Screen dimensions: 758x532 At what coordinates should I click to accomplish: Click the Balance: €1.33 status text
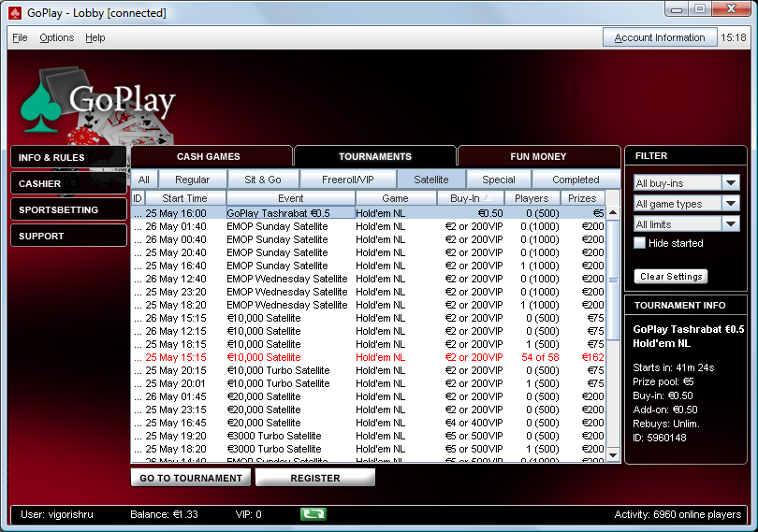pyautogui.click(x=164, y=514)
